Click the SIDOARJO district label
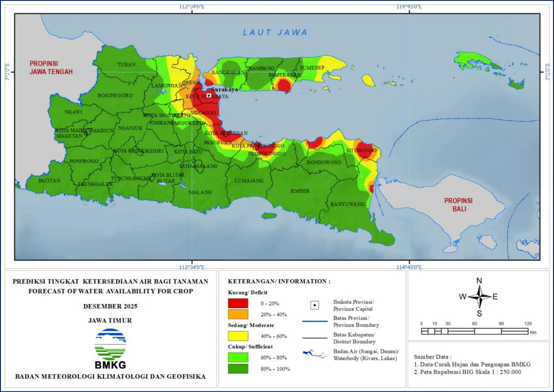554x392 pixels. [203, 113]
